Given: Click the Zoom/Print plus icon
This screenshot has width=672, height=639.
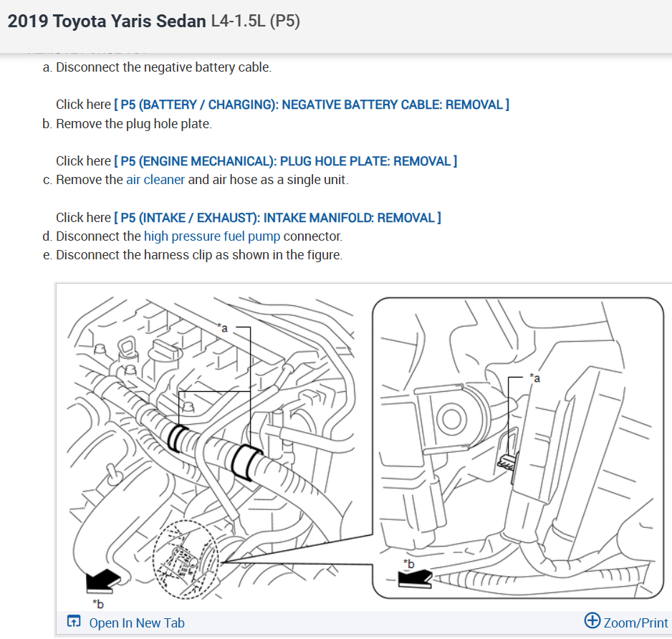Looking at the screenshot, I should (x=592, y=620).
